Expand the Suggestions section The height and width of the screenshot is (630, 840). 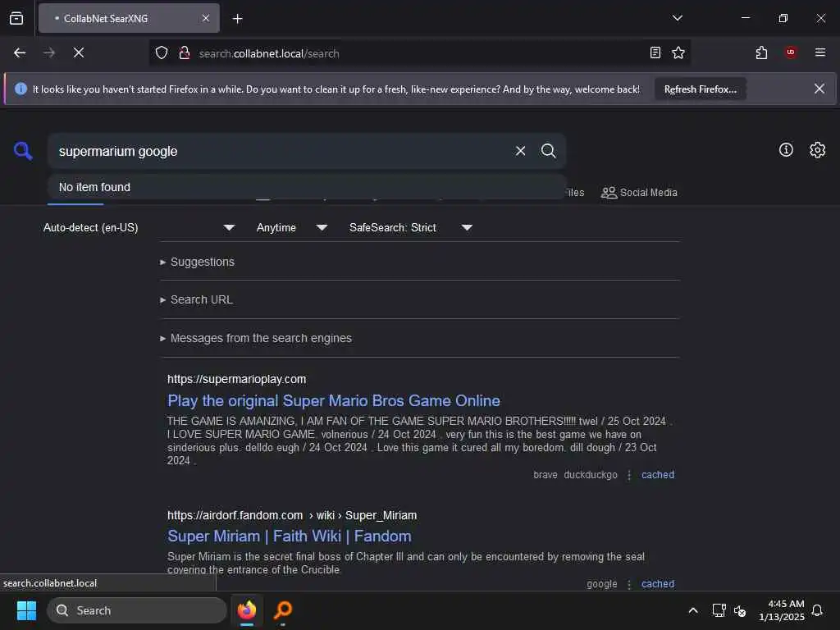tap(197, 262)
